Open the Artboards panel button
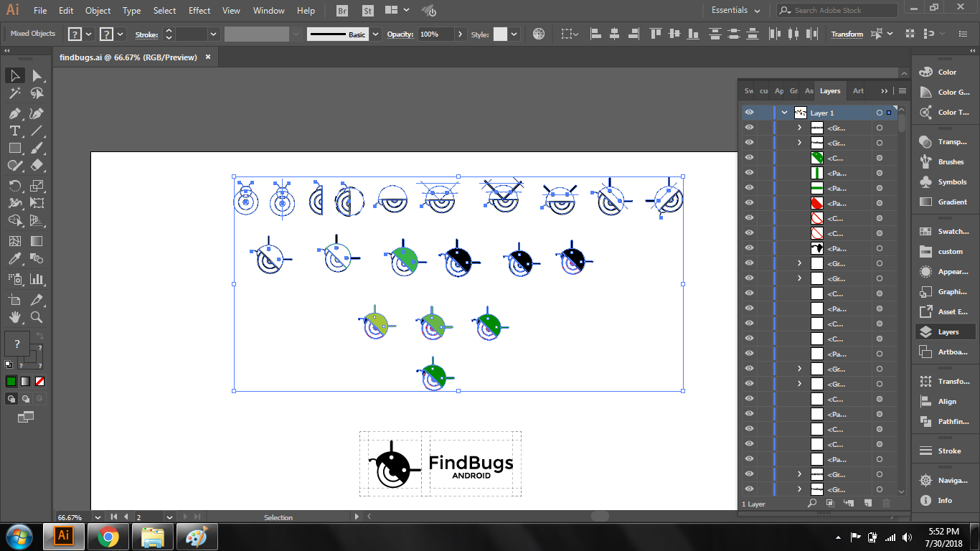The height and width of the screenshot is (551, 980). 946,352
